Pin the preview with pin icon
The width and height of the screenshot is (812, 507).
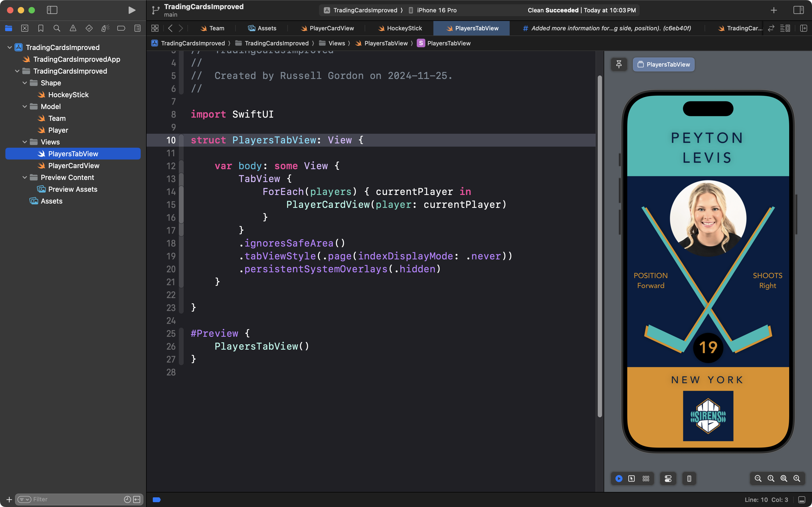(619, 64)
